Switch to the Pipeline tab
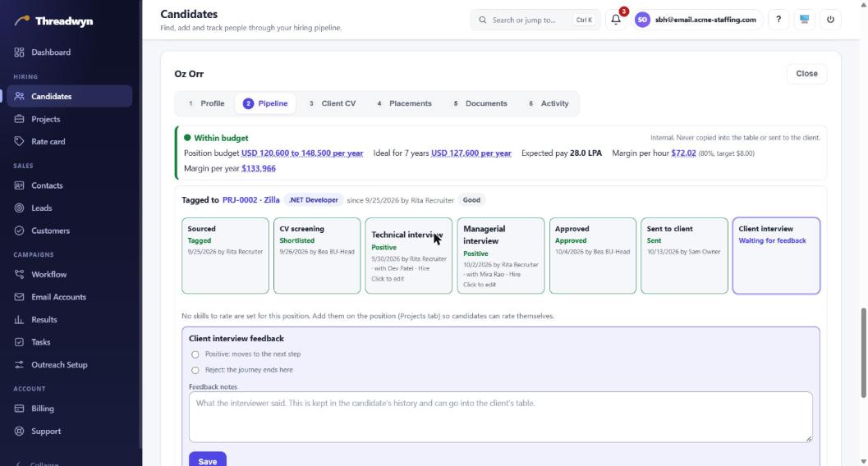868x466 pixels. point(265,103)
